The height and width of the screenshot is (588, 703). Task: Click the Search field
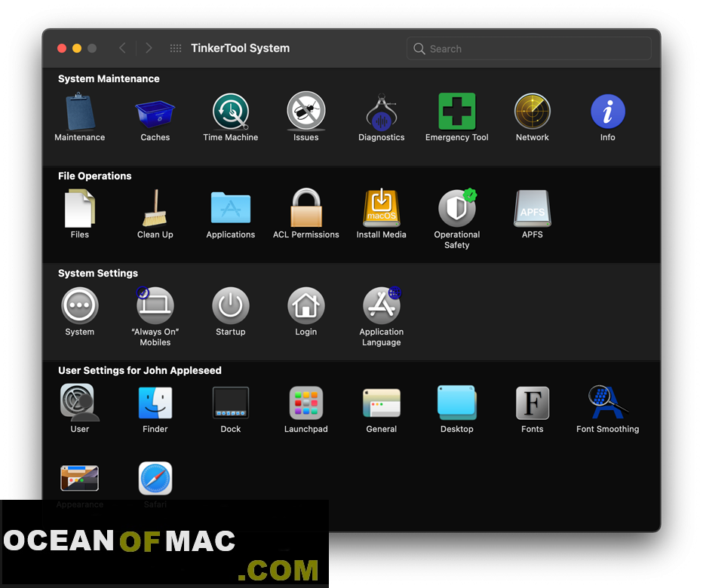pyautogui.click(x=529, y=48)
